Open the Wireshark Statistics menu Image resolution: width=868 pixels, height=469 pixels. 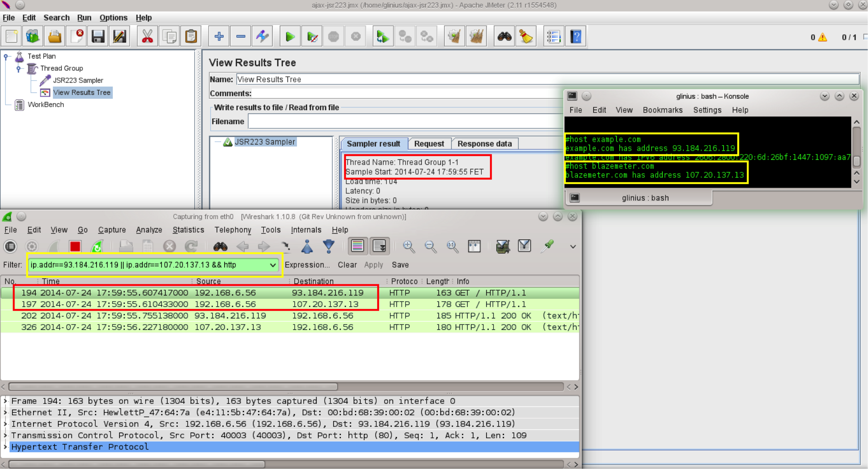[x=188, y=230]
